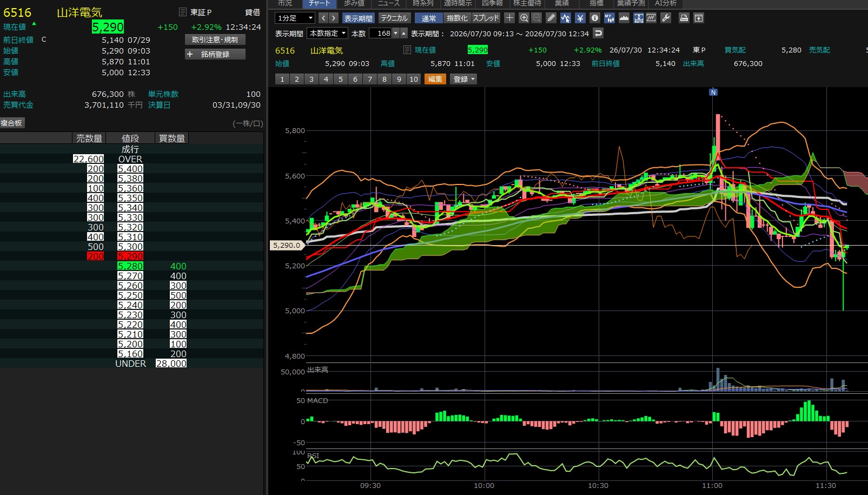
Task: Toggle the 指数化 chart mode
Action: pyautogui.click(x=457, y=18)
